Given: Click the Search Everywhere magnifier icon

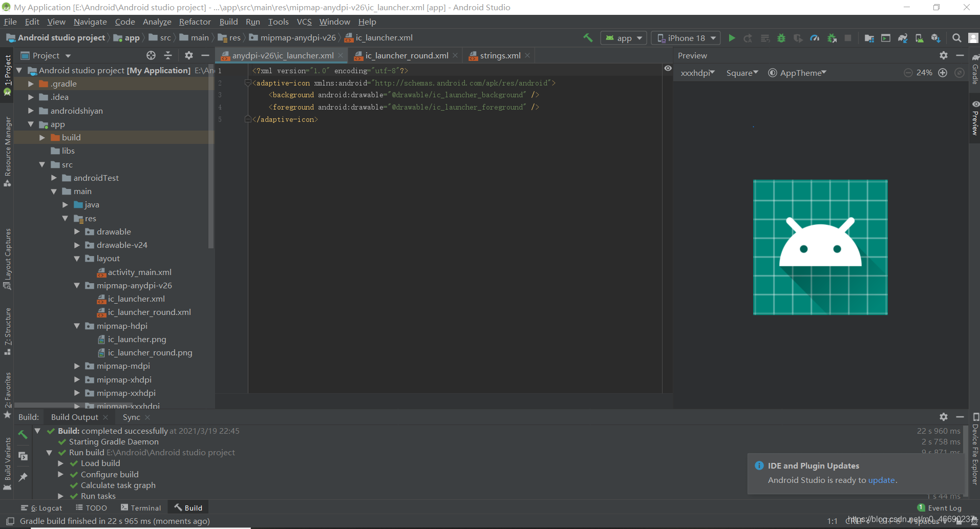Looking at the screenshot, I should (x=956, y=38).
